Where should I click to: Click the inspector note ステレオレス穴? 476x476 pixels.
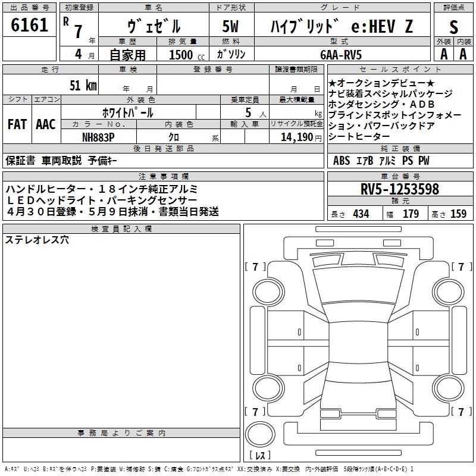pyautogui.click(x=37, y=240)
